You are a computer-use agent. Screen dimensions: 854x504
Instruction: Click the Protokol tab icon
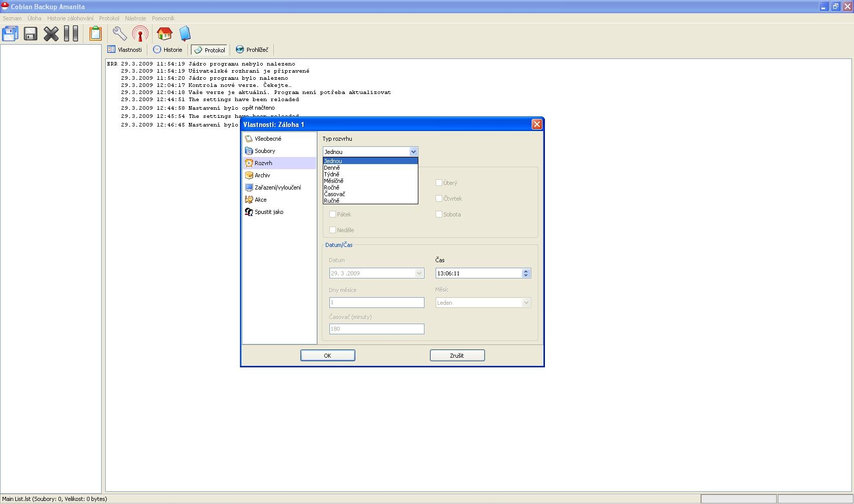tap(198, 50)
